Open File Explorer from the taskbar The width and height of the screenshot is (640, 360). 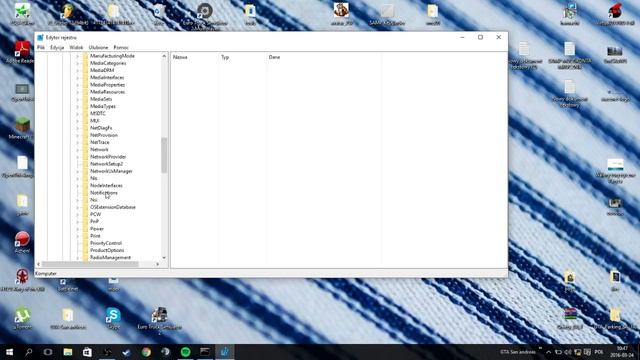pos(68,352)
